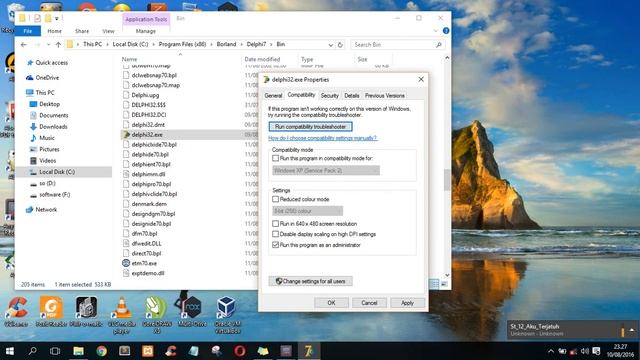The image size is (640, 360).
Task: Open the Opera browser taskbar icon
Action: pyautogui.click(x=240, y=351)
